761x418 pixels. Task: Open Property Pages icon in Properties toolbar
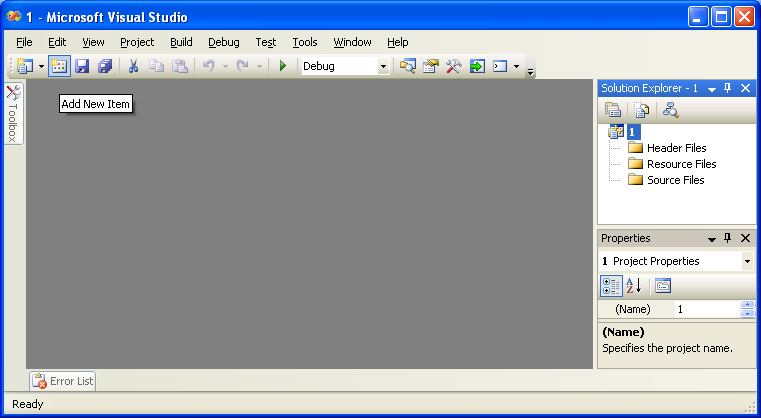click(662, 286)
